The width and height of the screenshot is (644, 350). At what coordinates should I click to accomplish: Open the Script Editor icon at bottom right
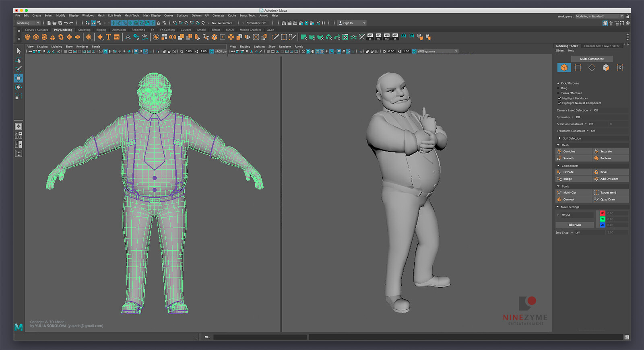click(627, 337)
